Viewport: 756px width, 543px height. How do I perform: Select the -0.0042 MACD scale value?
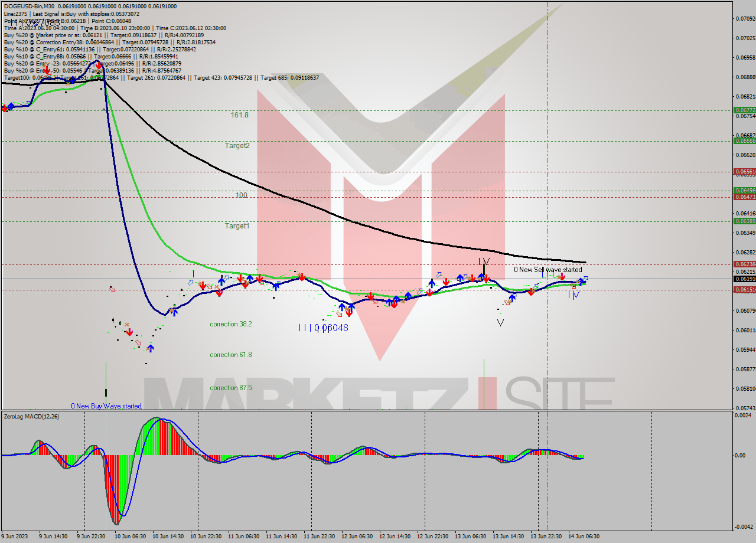[744, 526]
